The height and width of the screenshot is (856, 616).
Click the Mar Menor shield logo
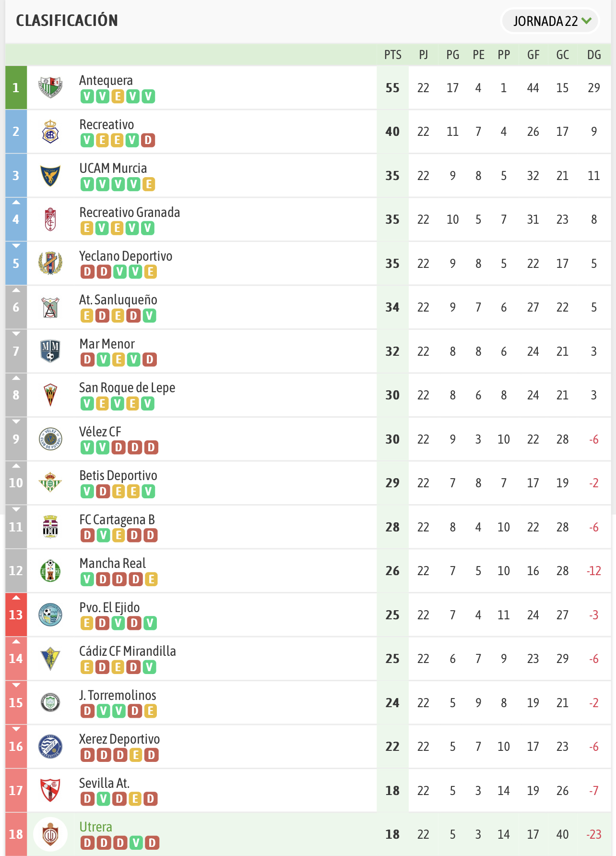[50, 351]
